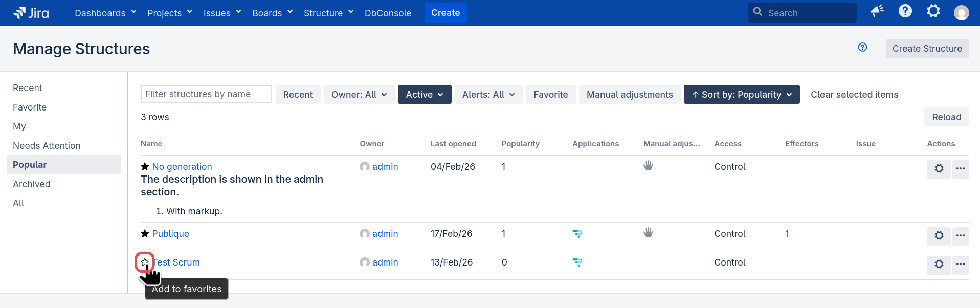Open the user profile avatar
This screenshot has height=308, width=980.
tap(962, 13)
